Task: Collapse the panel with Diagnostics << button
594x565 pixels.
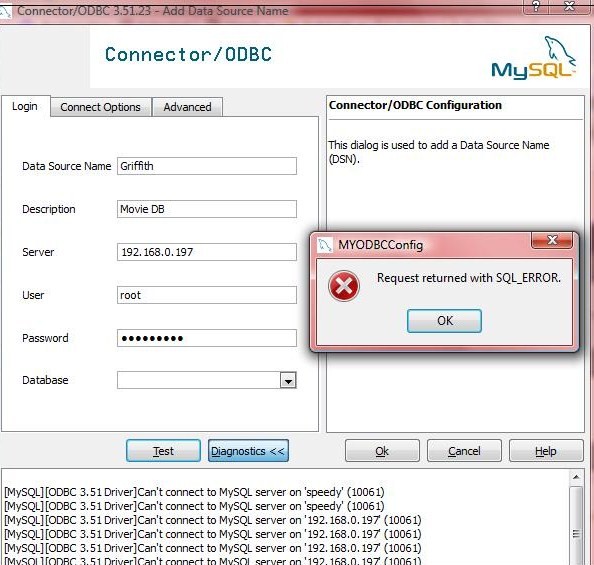Action: tap(248, 451)
